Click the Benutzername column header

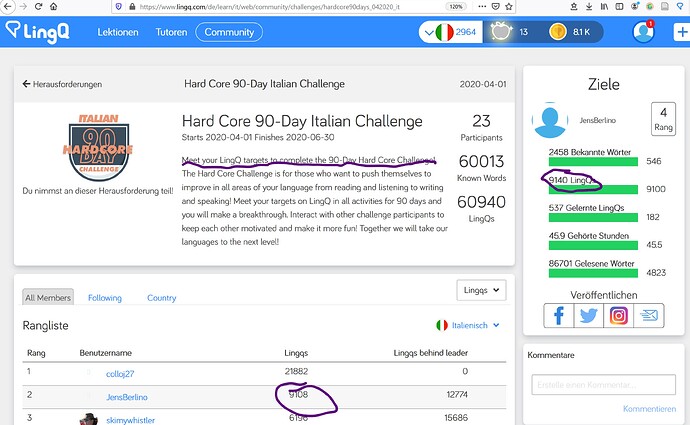tap(106, 353)
